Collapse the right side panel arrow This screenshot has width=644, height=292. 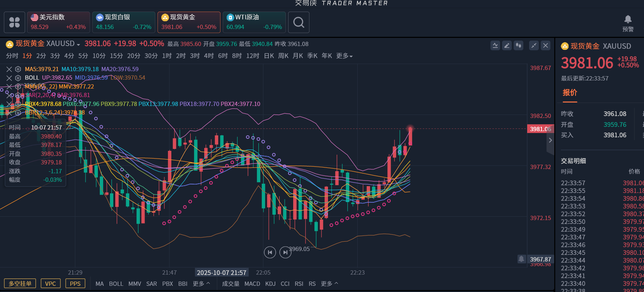(x=550, y=140)
